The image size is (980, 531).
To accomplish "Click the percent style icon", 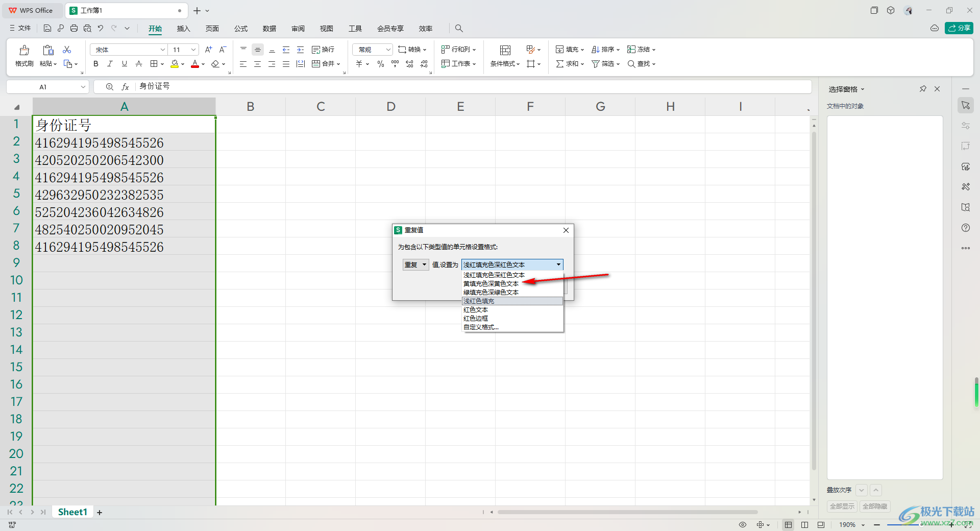I will pos(381,64).
